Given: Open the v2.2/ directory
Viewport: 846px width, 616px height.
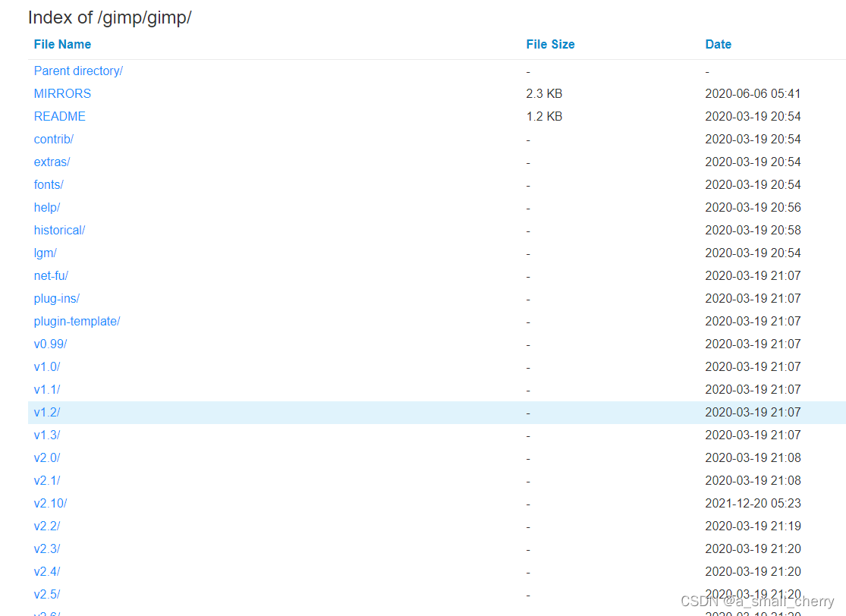Looking at the screenshot, I should pos(47,526).
